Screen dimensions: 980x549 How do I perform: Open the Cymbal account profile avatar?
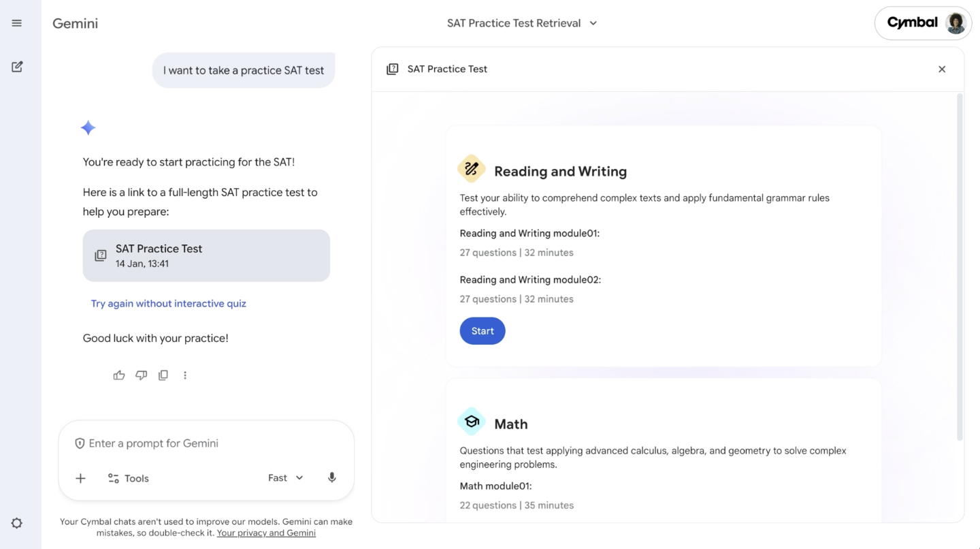pos(955,23)
